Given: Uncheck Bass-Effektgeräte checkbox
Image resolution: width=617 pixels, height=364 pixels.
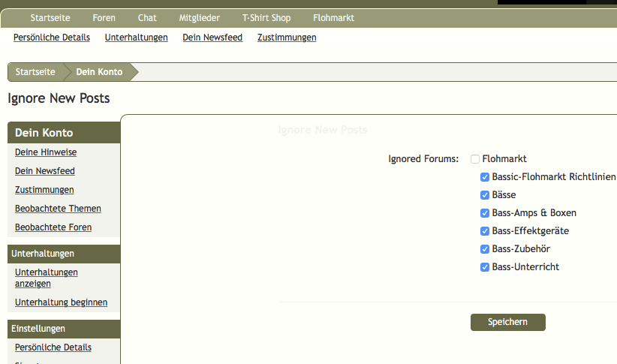Looking at the screenshot, I should (x=485, y=231).
